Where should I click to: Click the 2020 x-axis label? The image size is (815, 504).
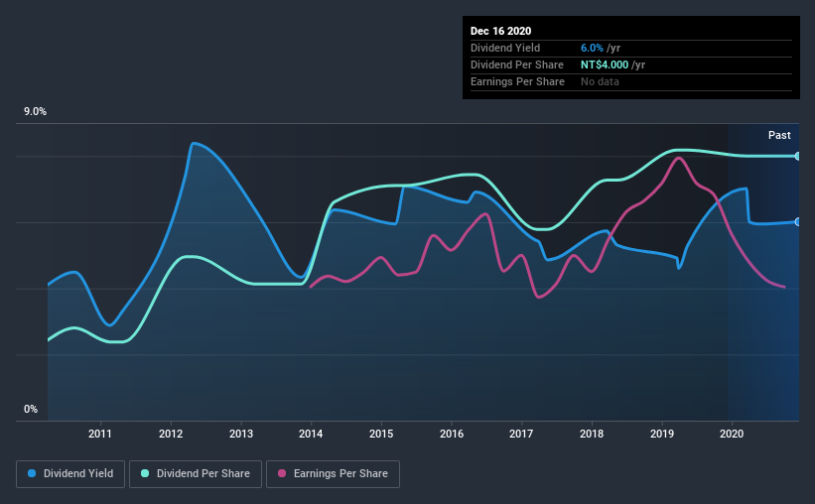tap(732, 434)
